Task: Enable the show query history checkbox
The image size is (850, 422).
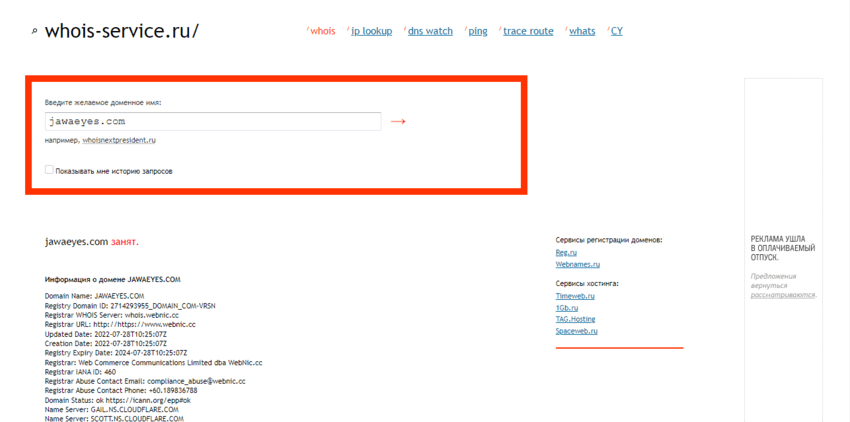Action: coord(49,170)
